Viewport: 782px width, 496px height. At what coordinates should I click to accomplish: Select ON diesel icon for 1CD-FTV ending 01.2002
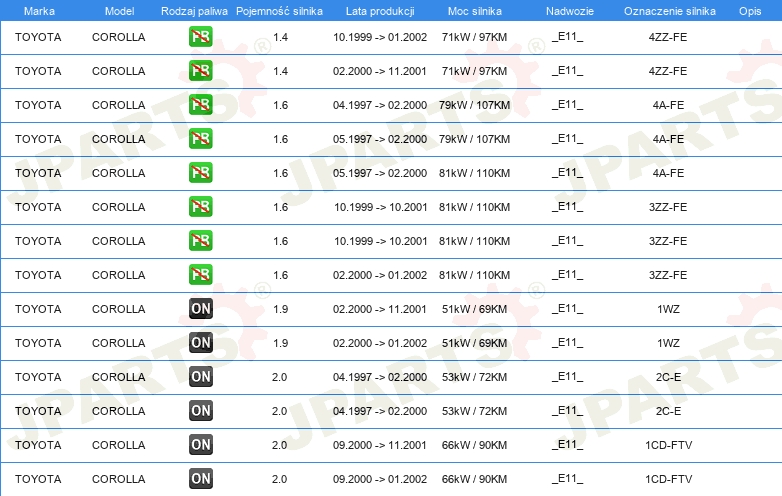(x=201, y=479)
